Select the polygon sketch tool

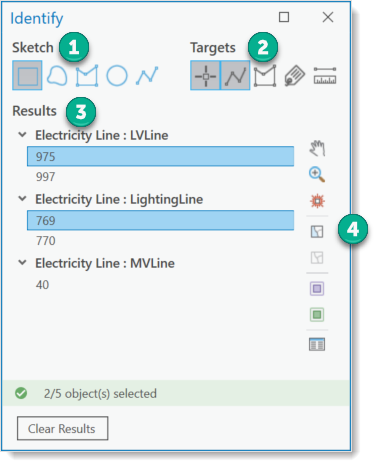(87, 76)
